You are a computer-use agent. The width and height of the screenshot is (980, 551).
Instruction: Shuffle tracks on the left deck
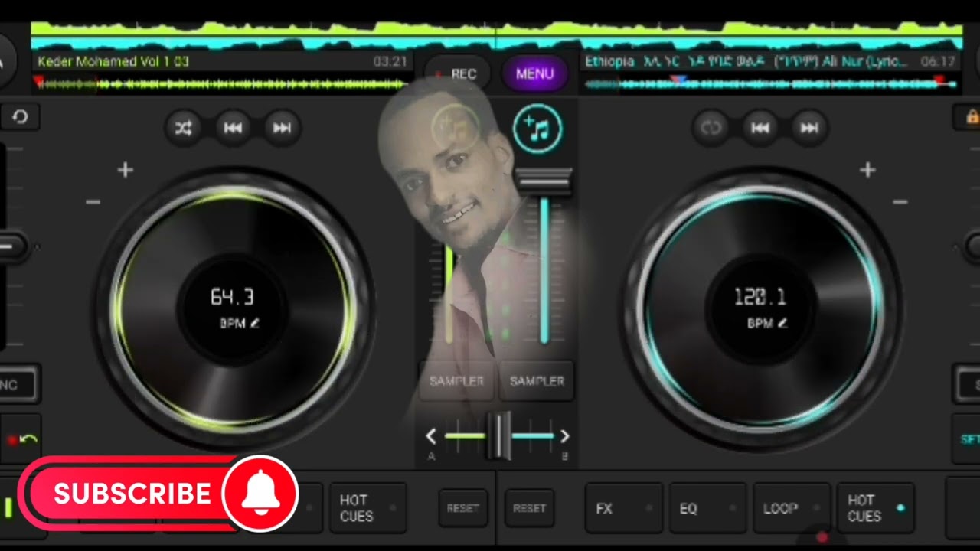(184, 128)
